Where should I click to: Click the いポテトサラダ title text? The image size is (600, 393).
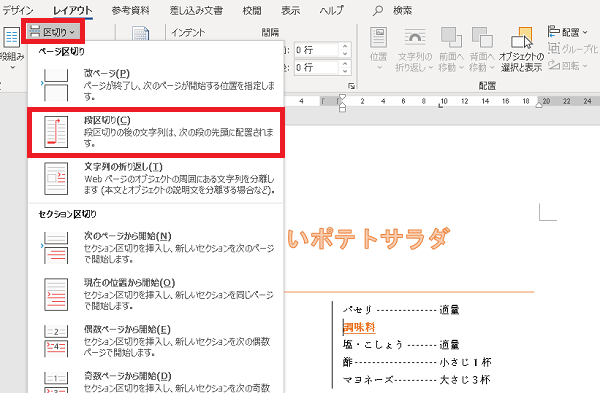point(367,238)
